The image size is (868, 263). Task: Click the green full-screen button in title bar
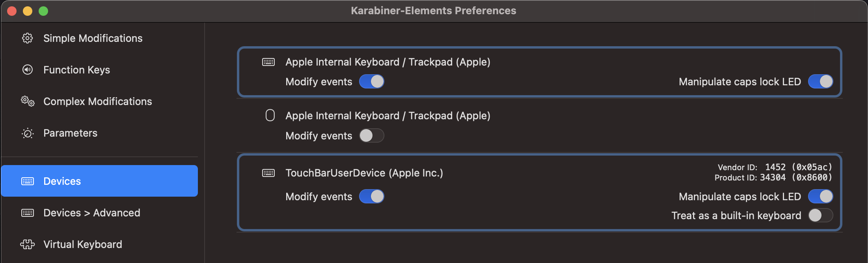click(x=43, y=11)
